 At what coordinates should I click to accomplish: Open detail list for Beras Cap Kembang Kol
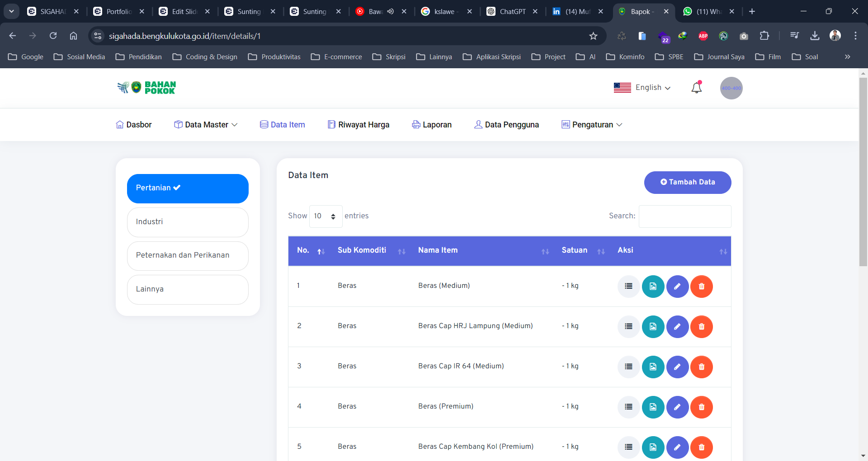click(x=628, y=447)
